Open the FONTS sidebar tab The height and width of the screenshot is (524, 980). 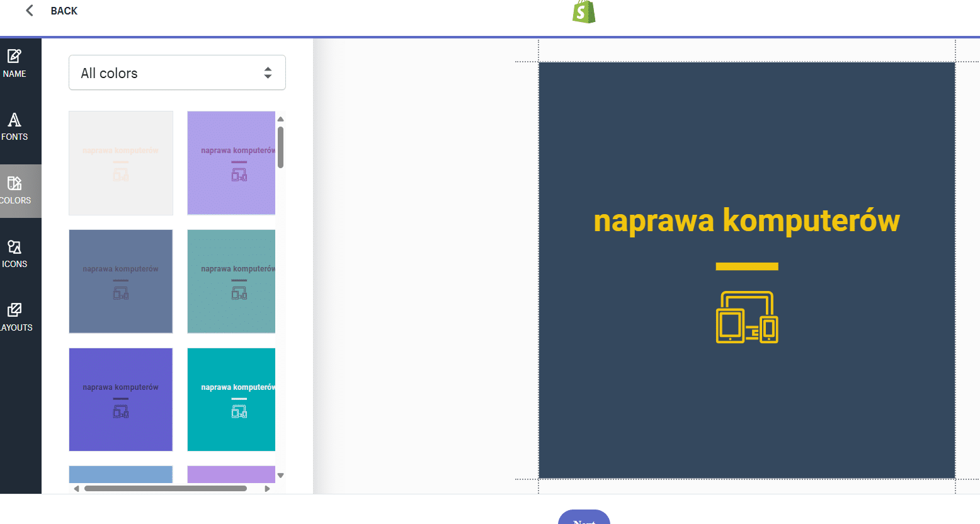[14, 127]
